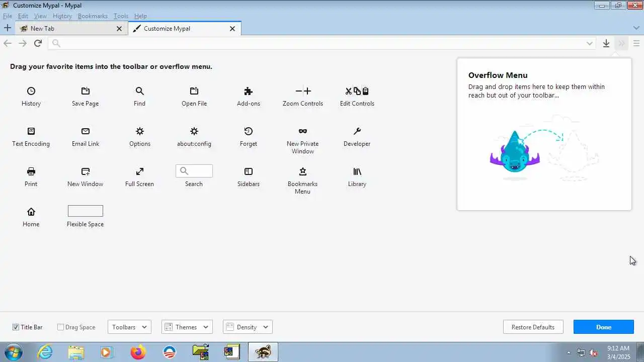Screen dimensions: 644x362
Task: Click the Text Encoding icon
Action: point(31,131)
